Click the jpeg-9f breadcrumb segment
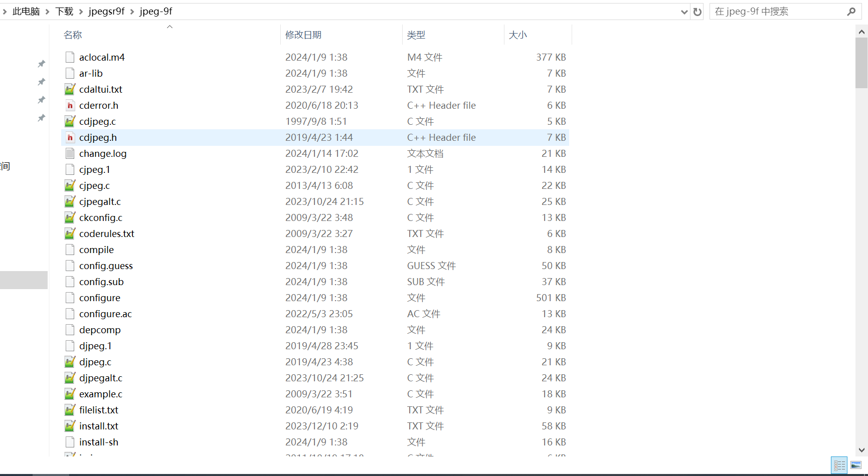Screen dimensions: 868x476 (x=156, y=12)
